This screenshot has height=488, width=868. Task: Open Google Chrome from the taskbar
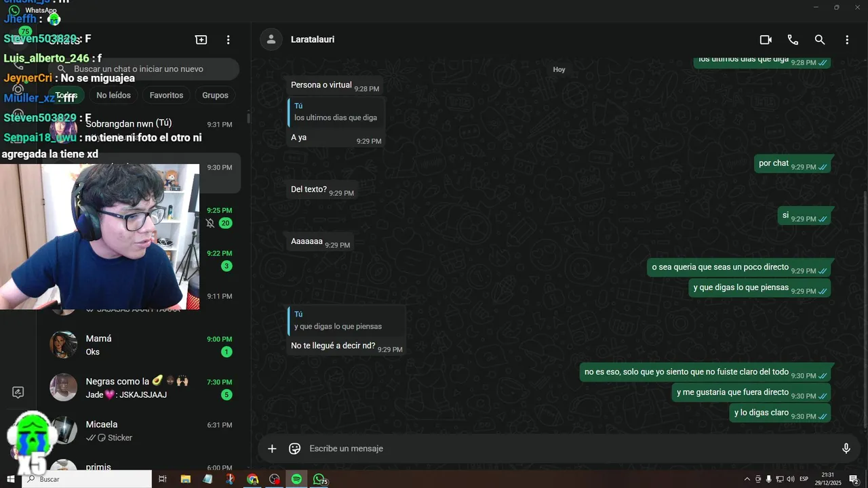[252, 479]
